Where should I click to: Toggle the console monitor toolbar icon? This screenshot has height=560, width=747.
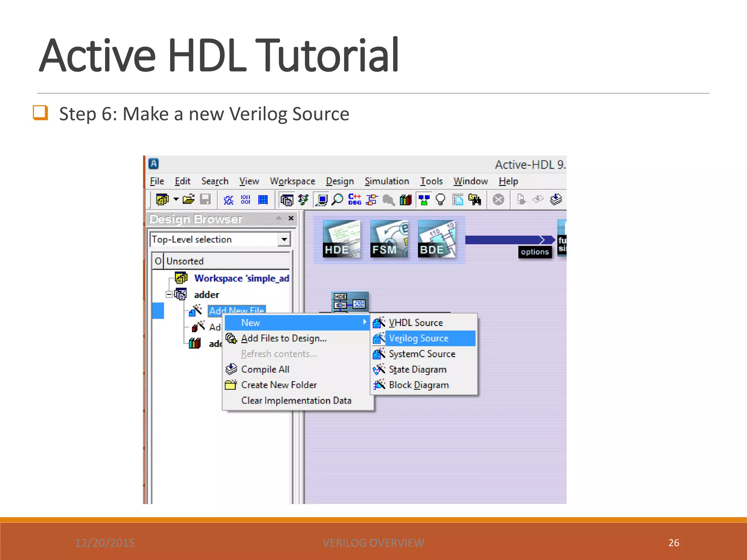[x=321, y=200]
